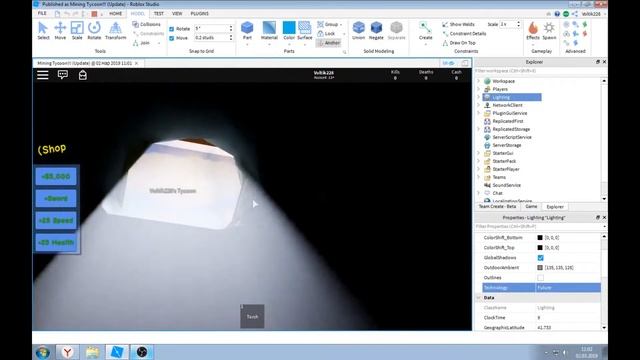This screenshot has width=640, height=360.
Task: Switch to the HOME ribbon tab
Action: click(x=116, y=13)
